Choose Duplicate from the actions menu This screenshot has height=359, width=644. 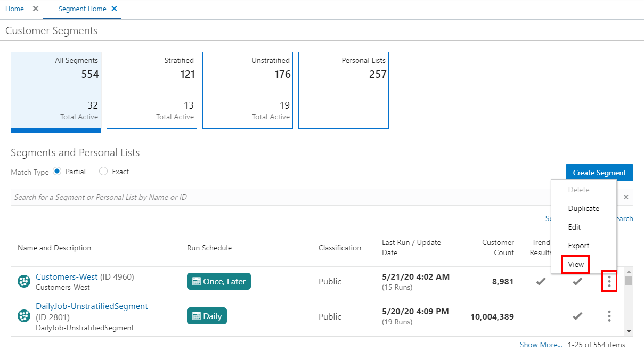click(x=584, y=208)
